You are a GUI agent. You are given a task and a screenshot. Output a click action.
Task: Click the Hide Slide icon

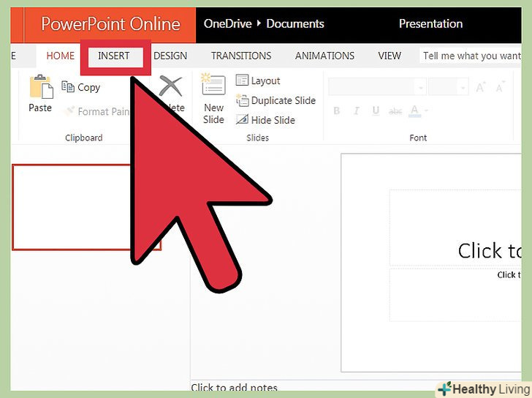click(x=242, y=120)
